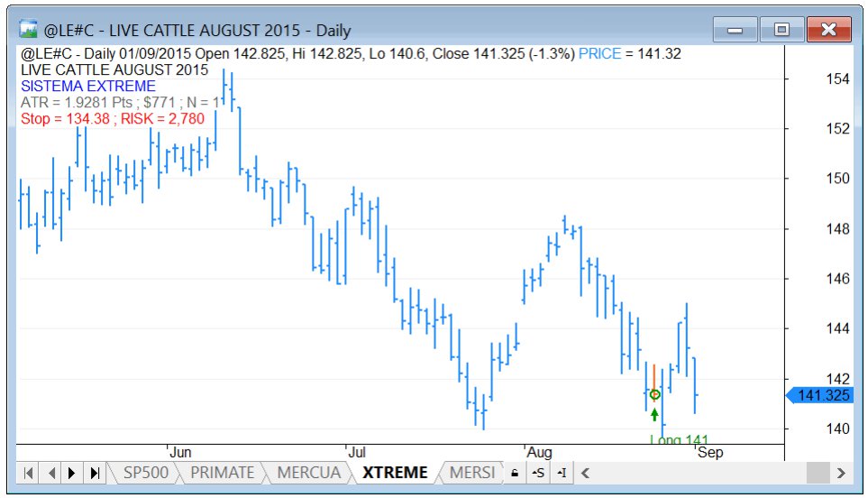Open the SP500 tab

point(145,473)
